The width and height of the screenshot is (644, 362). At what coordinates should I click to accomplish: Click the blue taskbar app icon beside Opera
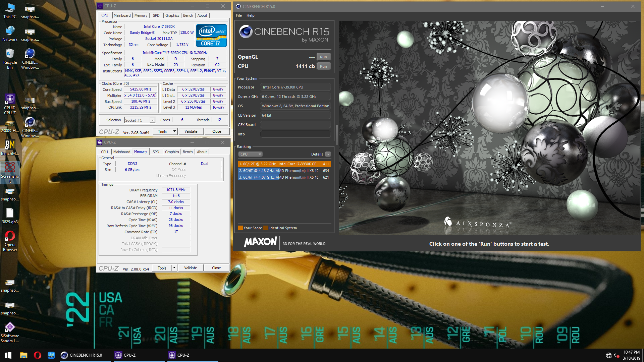coord(51,355)
